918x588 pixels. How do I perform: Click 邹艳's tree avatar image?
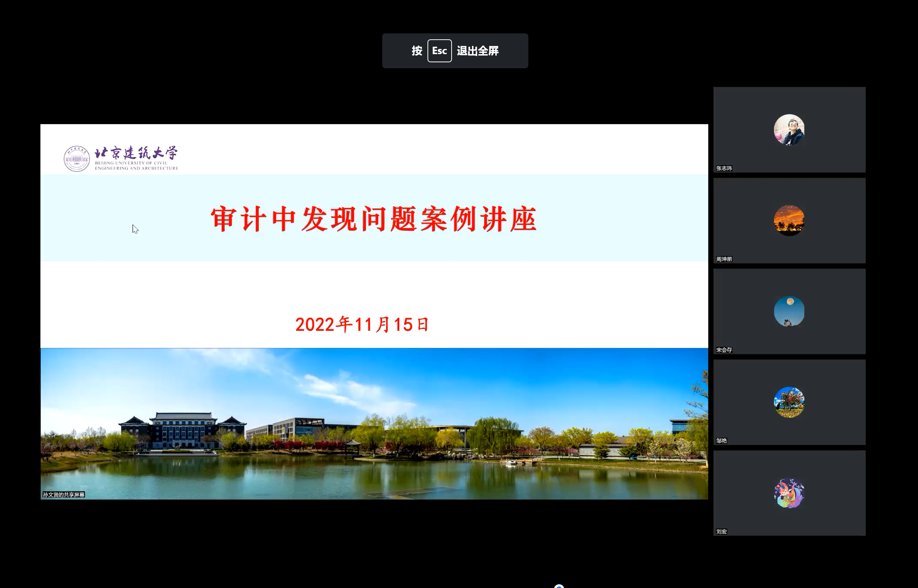pos(789,403)
